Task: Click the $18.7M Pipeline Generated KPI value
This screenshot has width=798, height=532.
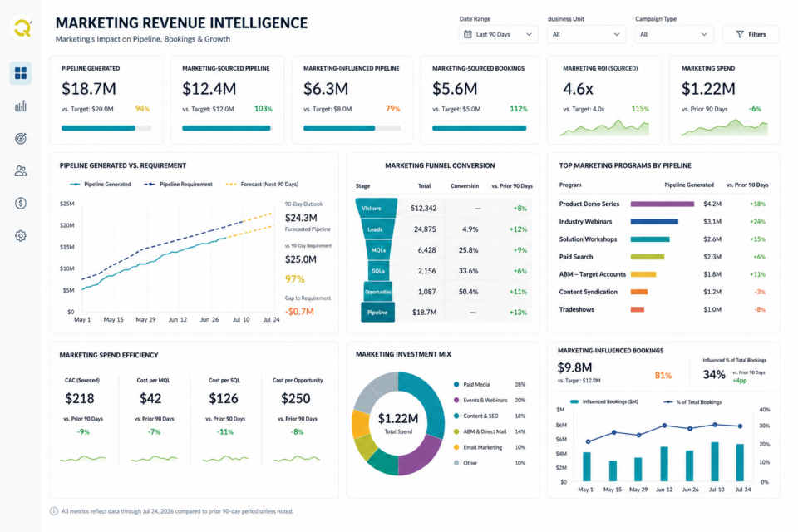Action: pos(89,89)
